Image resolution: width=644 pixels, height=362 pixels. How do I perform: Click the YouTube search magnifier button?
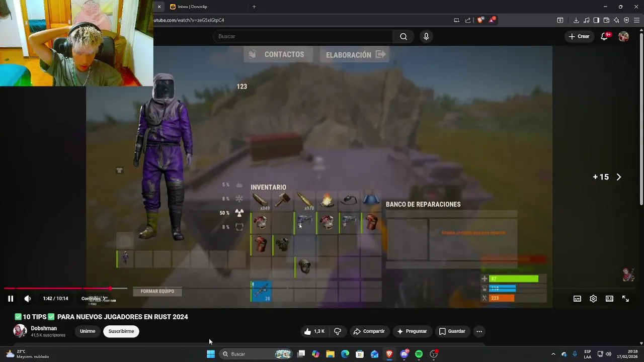[404, 36]
